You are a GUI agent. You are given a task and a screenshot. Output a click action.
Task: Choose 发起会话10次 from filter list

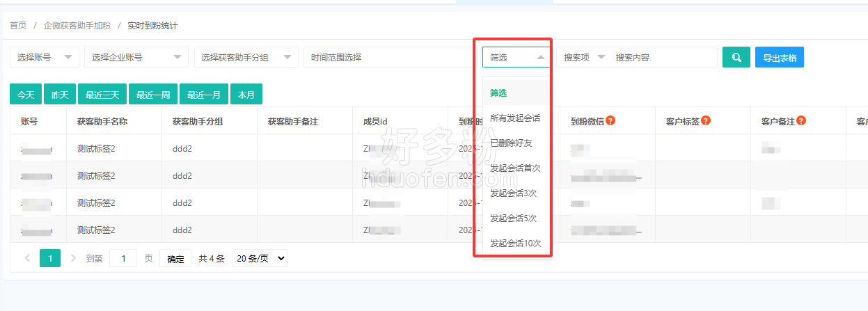point(515,244)
